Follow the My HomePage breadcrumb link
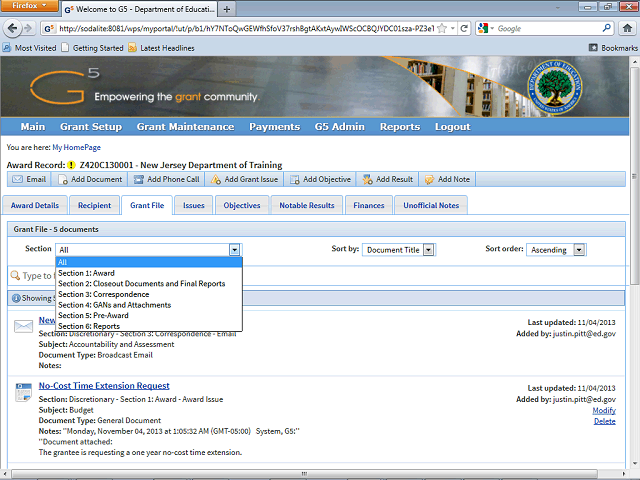 click(x=76, y=147)
